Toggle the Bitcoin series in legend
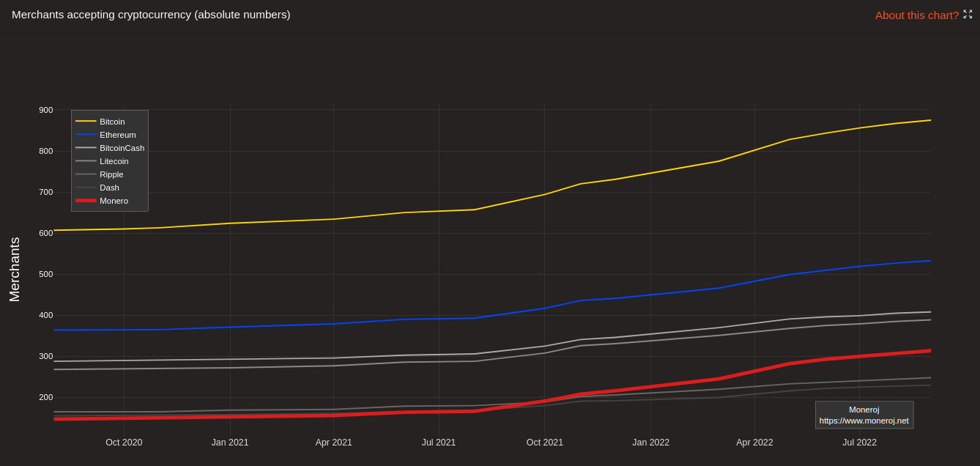Image resolution: width=980 pixels, height=466 pixels. click(x=110, y=122)
